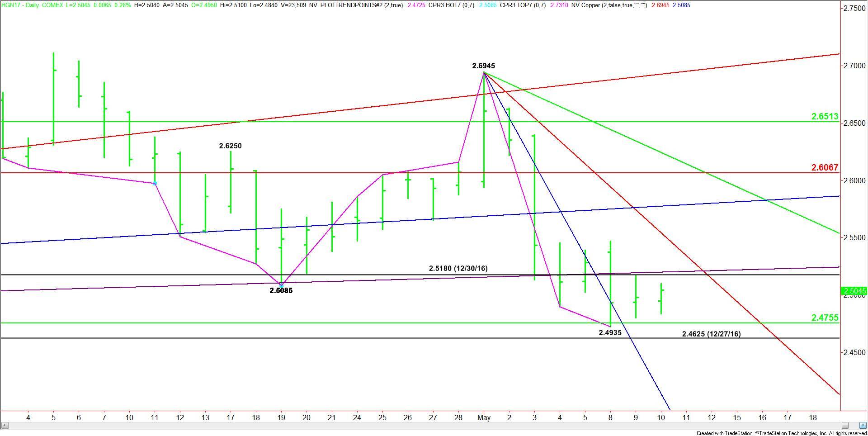The height and width of the screenshot is (436, 868).
Task: Click the 2.5085 swing low annotation
Action: (281, 291)
